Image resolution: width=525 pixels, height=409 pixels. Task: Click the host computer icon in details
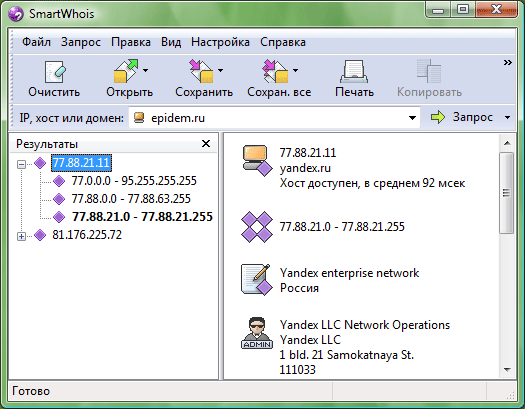click(257, 160)
